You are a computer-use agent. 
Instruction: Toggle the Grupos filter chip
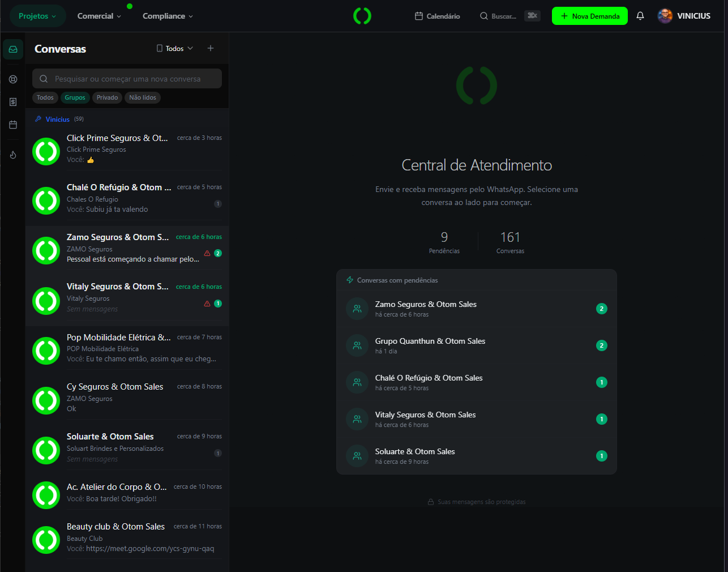tap(75, 97)
